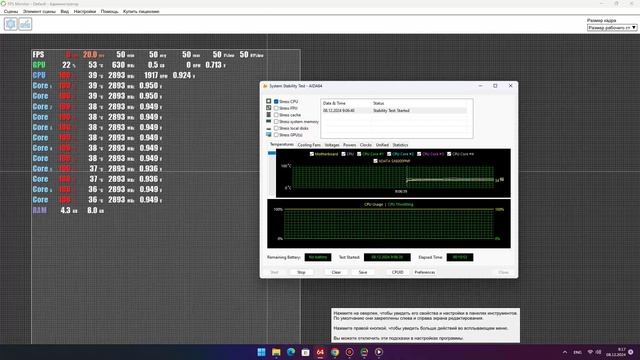Click the Russian hint tooltip panel
640x360 pixels.
click(426, 325)
